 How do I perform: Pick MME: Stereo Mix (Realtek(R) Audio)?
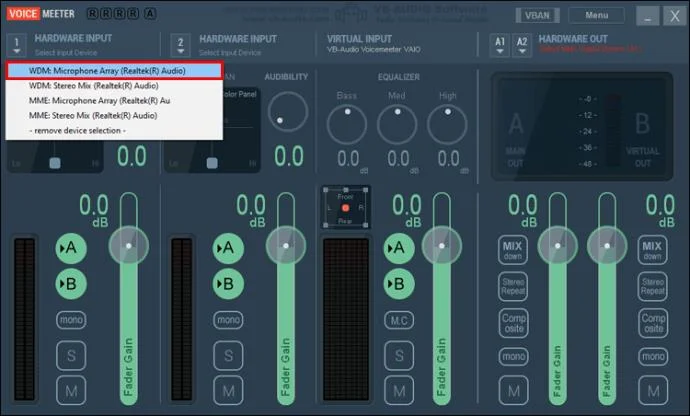(x=114, y=116)
